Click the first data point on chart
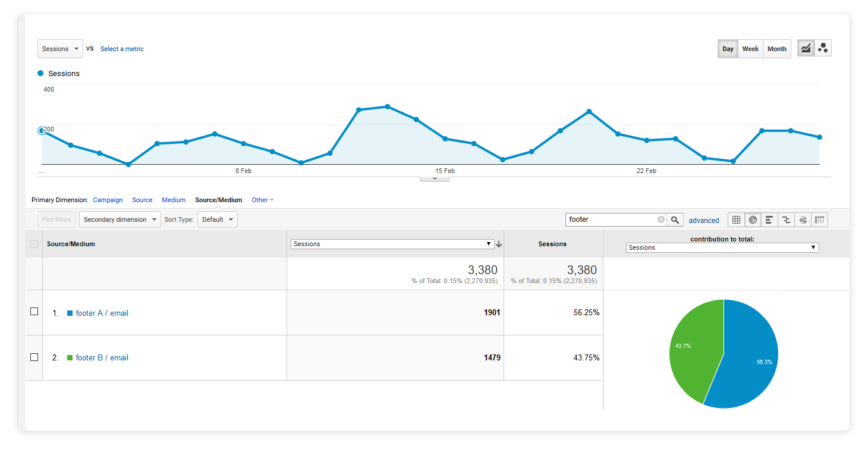 click(x=42, y=130)
